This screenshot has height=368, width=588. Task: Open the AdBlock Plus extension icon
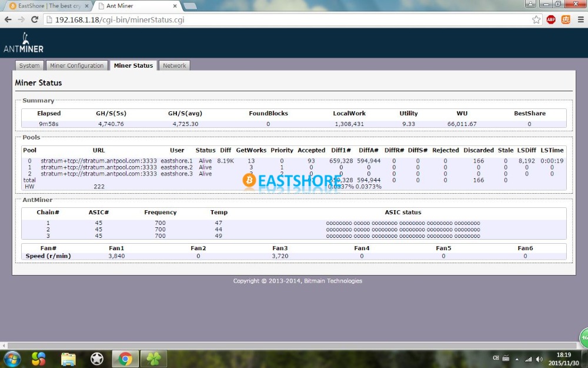point(551,19)
